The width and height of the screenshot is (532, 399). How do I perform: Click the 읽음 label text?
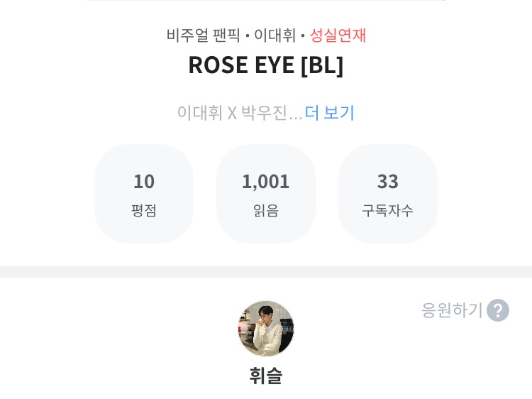tap(266, 210)
